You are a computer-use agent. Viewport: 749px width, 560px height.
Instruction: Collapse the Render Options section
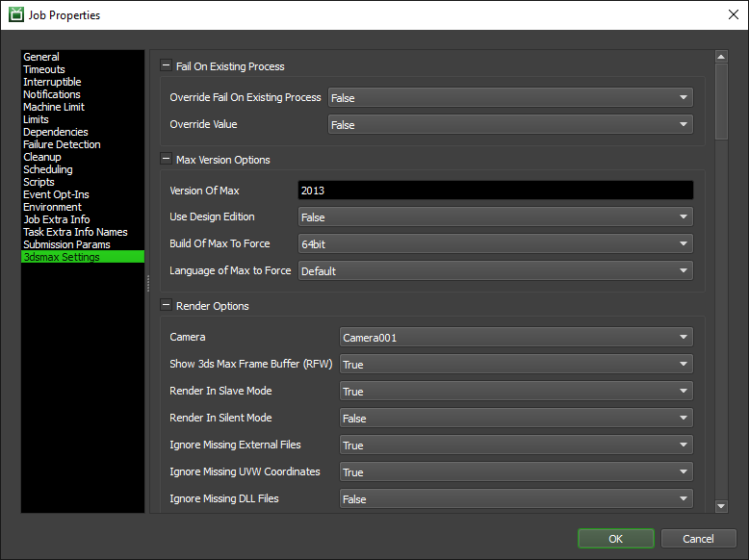click(166, 306)
